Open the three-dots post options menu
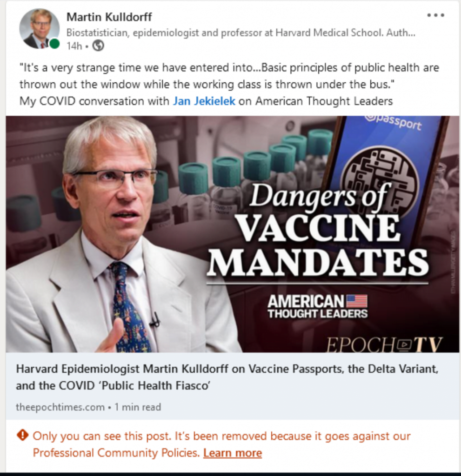 coord(435,15)
